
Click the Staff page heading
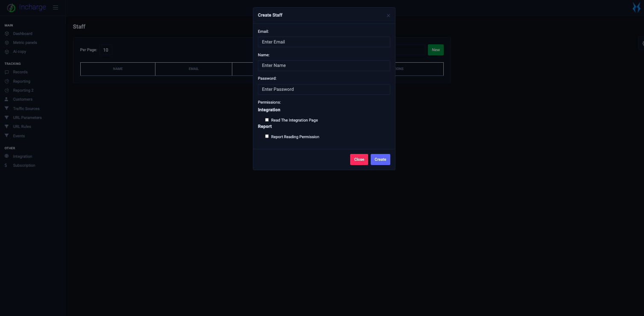coord(79,26)
